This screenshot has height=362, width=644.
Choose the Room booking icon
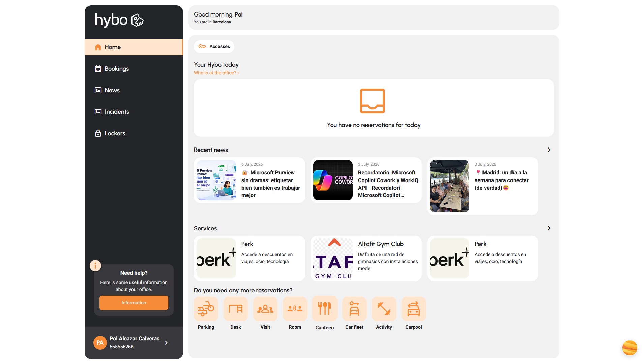pos(295,308)
